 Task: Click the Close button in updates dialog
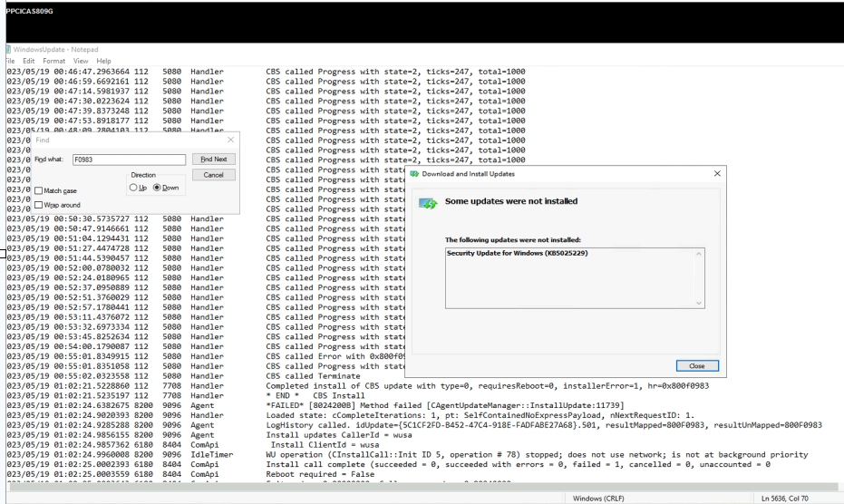[x=697, y=365]
